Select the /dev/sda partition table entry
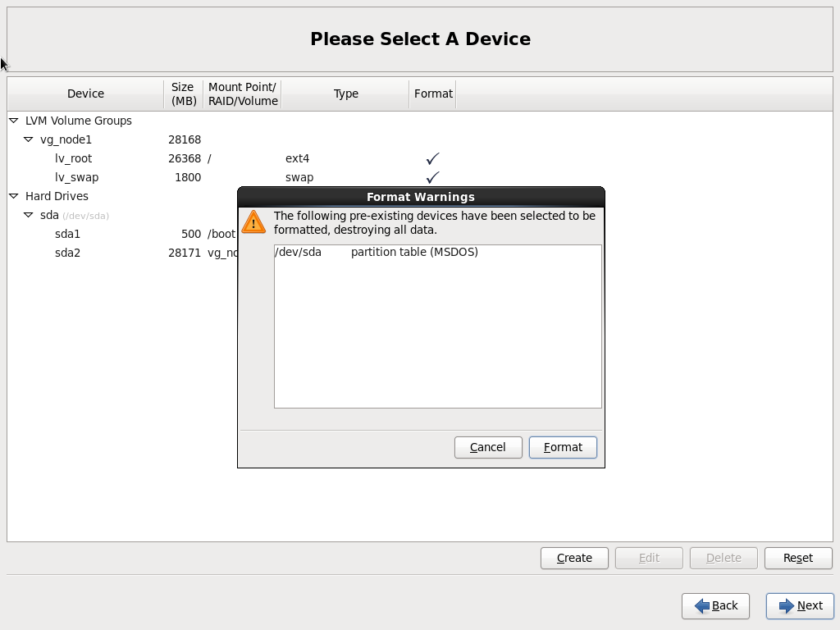This screenshot has height=630, width=840. point(438,252)
